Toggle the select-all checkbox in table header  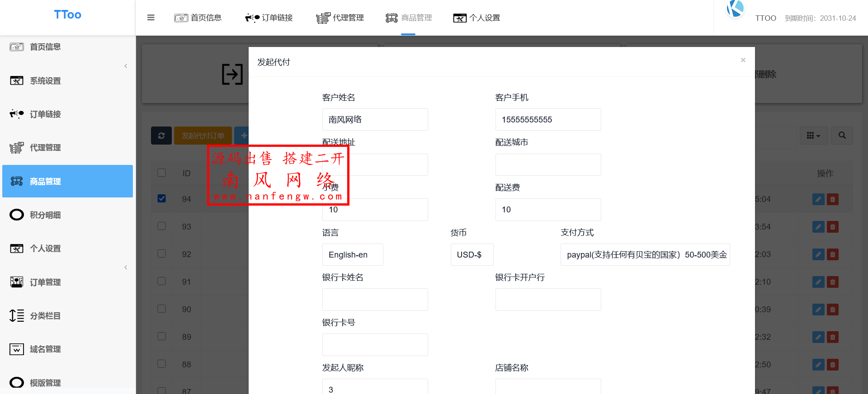(x=162, y=173)
